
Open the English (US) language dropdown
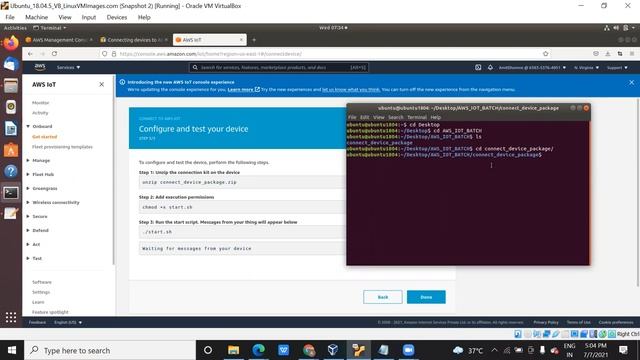(68, 322)
